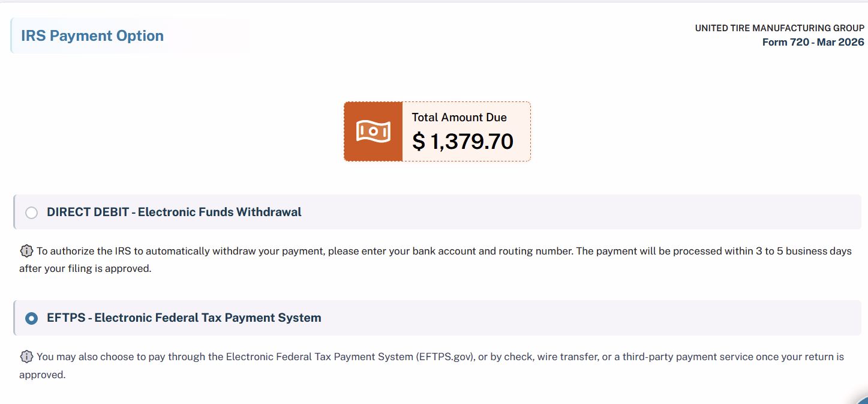Expand the EFTPS option row

(437, 318)
